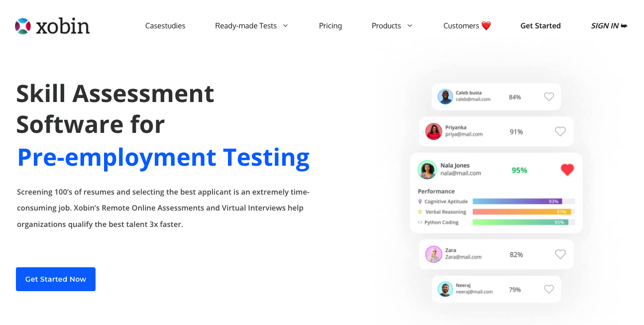Click Caleb busta's profile picture
Screen dimensions: 644x325
pyautogui.click(x=445, y=97)
